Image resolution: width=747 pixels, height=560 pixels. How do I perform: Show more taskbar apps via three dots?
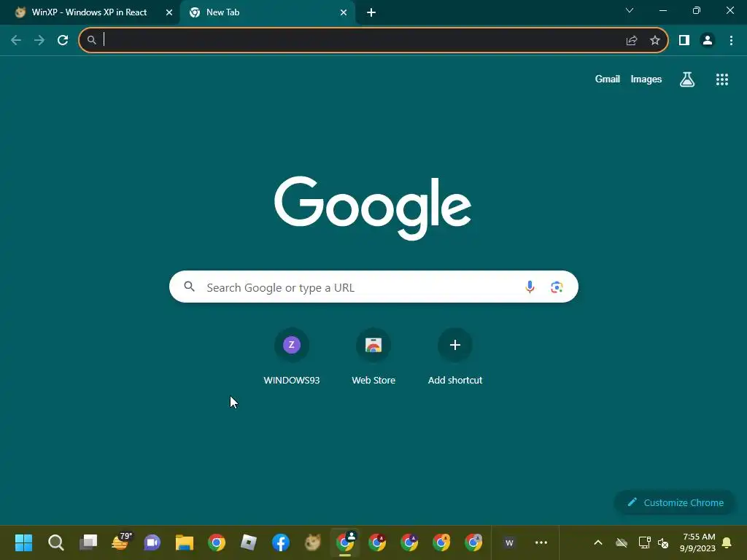pos(541,542)
